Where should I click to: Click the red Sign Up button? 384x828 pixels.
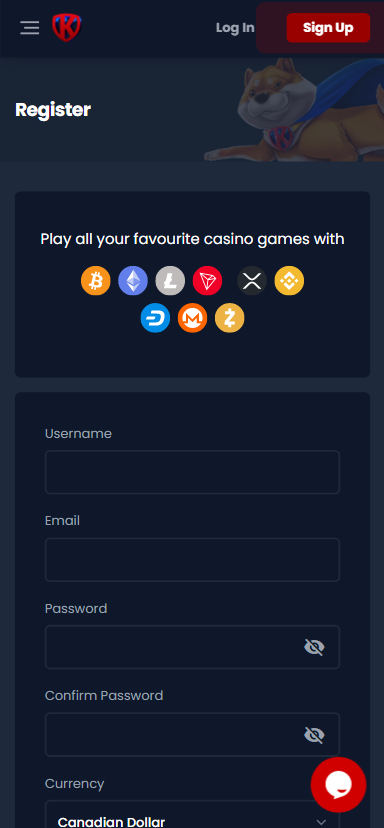(x=328, y=28)
